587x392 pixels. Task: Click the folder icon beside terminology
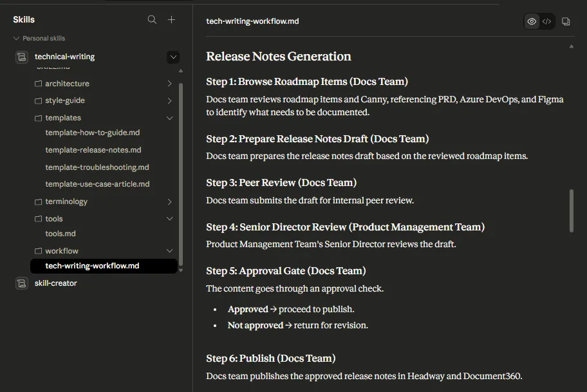(x=37, y=201)
